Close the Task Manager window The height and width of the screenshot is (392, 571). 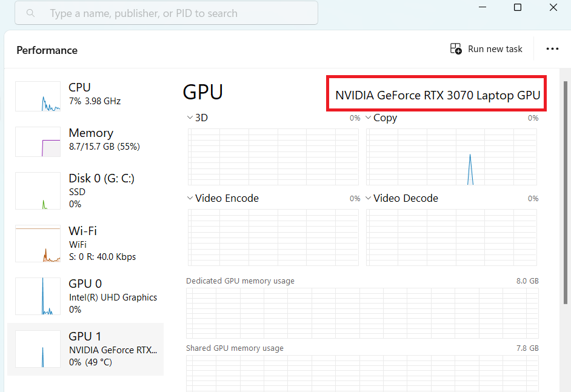[553, 7]
